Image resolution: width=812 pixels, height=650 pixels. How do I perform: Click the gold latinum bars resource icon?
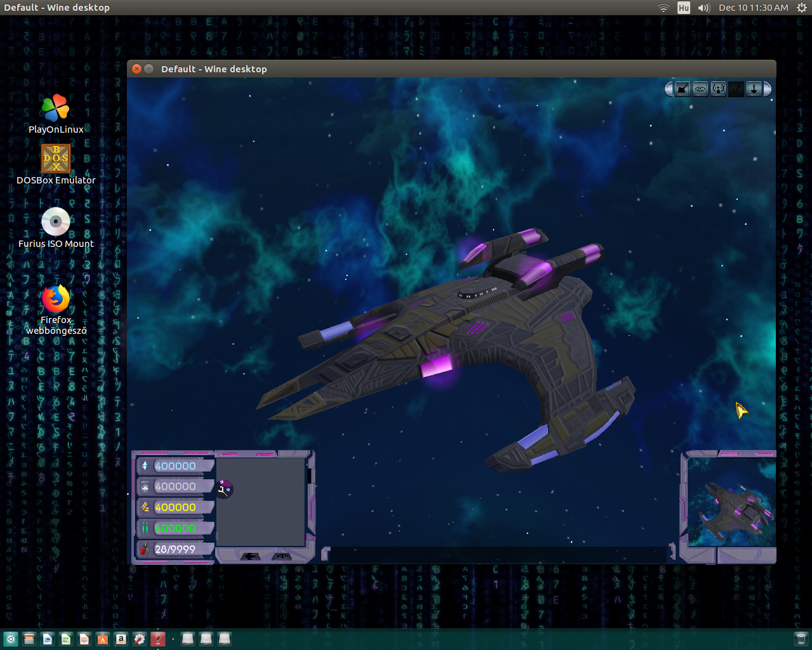(x=145, y=507)
